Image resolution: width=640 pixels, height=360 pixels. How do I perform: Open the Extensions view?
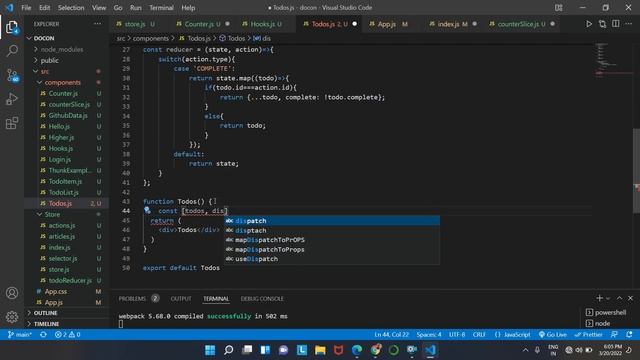point(12,123)
